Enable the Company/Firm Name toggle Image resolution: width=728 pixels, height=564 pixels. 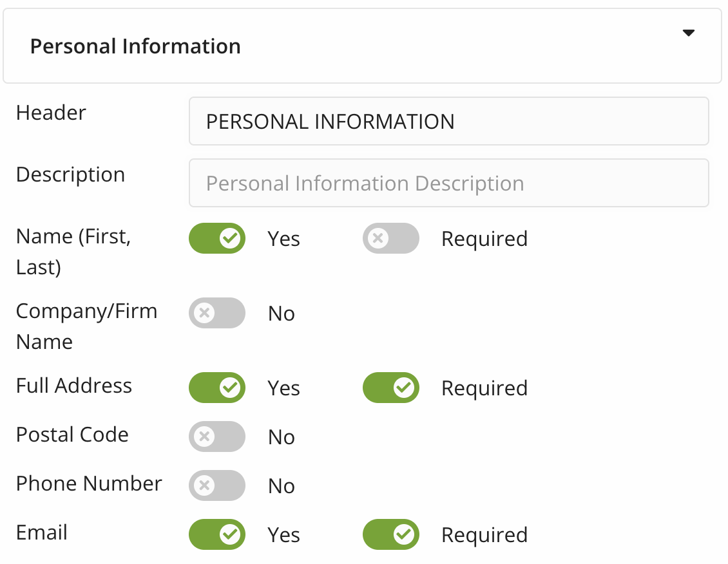pos(217,313)
